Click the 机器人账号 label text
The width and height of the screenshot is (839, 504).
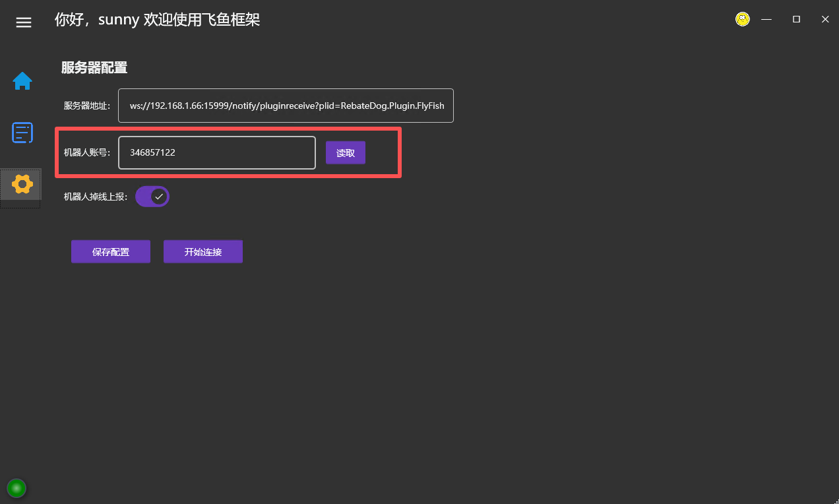click(86, 153)
